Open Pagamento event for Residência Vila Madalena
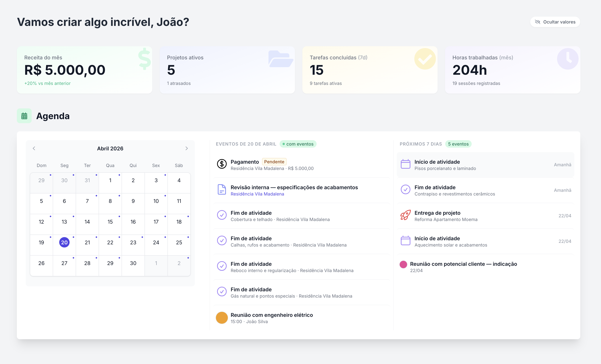Image resolution: width=601 pixels, height=364 pixels. [302, 165]
